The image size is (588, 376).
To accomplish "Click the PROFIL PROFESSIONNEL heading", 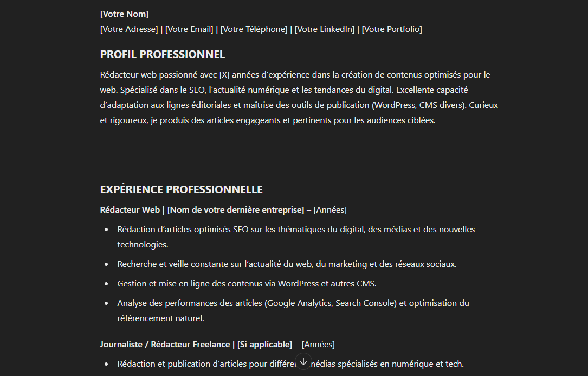I will pyautogui.click(x=163, y=54).
